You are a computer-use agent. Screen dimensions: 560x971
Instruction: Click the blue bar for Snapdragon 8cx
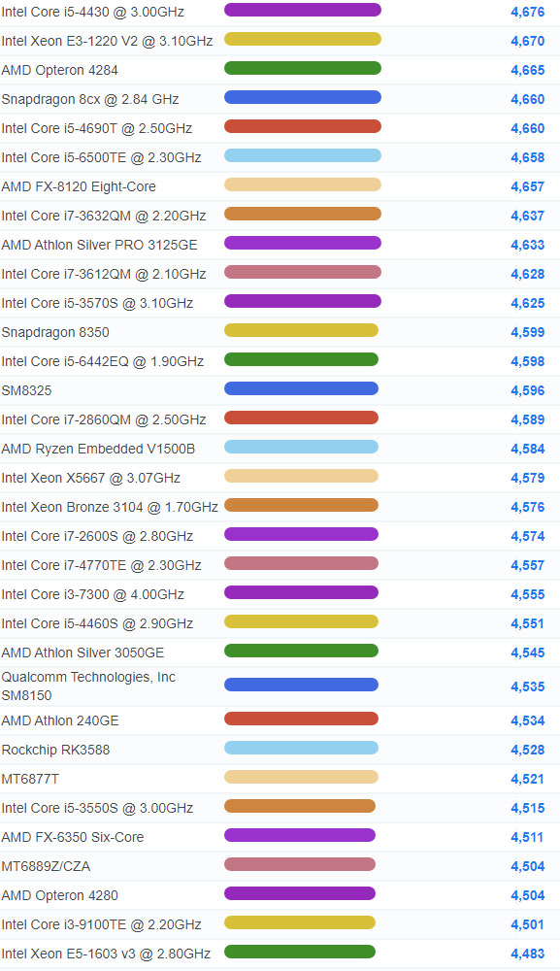coord(303,97)
